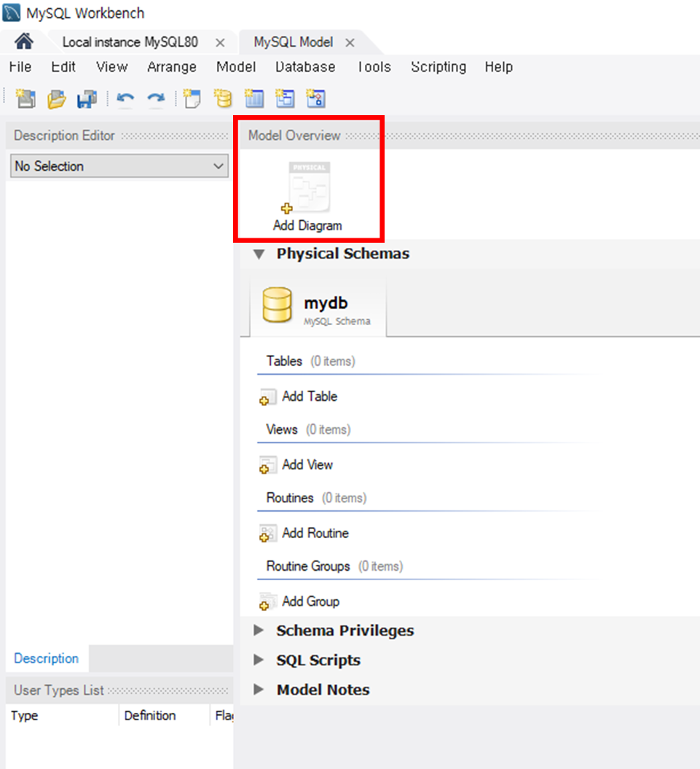Click the Add Group link text

coord(311,601)
